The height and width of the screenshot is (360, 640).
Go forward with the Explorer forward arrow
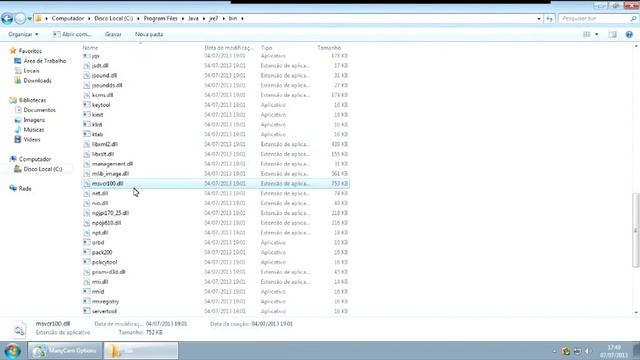point(20,18)
